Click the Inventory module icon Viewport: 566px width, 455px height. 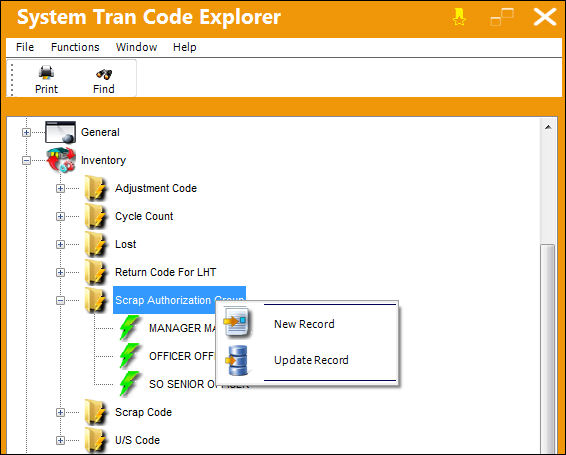[x=61, y=159]
